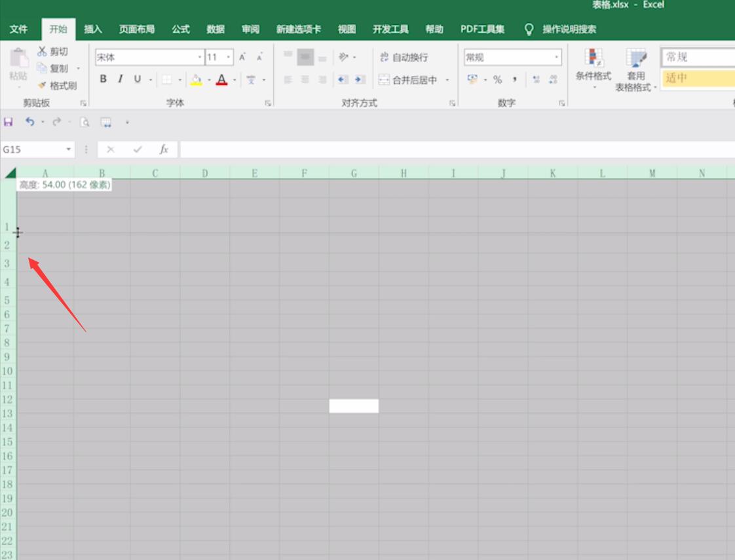Image resolution: width=735 pixels, height=560 pixels.
Task: Increase font size with the larger A icon
Action: point(242,57)
